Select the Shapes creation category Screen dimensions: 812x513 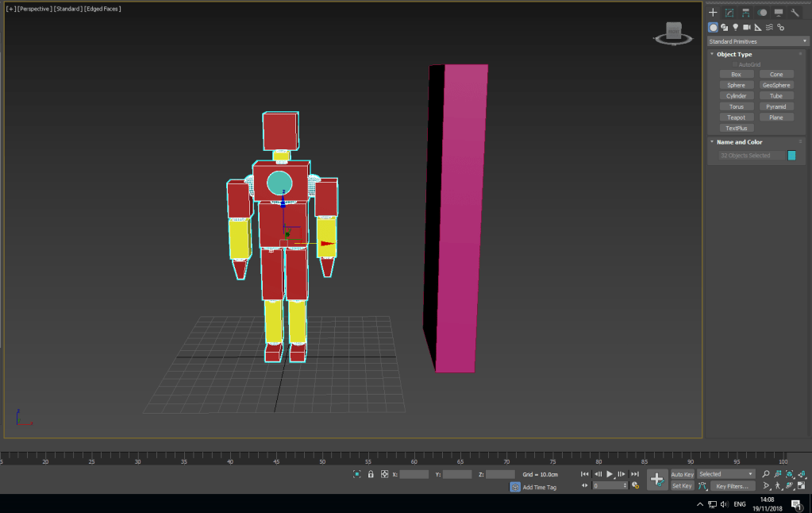click(724, 27)
